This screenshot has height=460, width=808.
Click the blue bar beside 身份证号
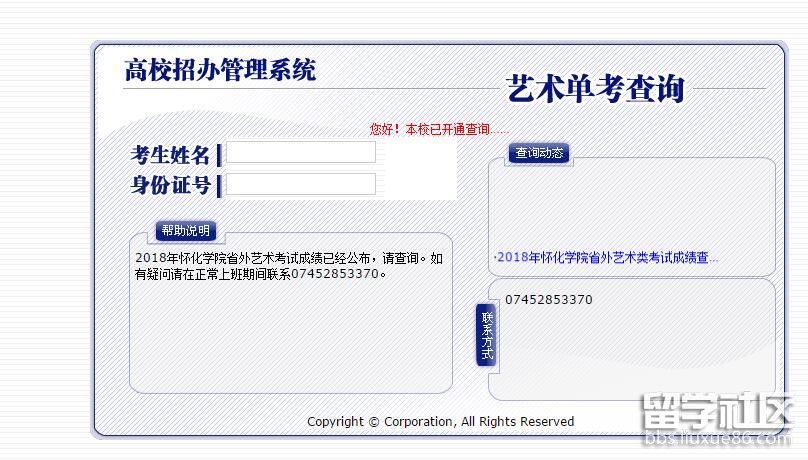219,185
